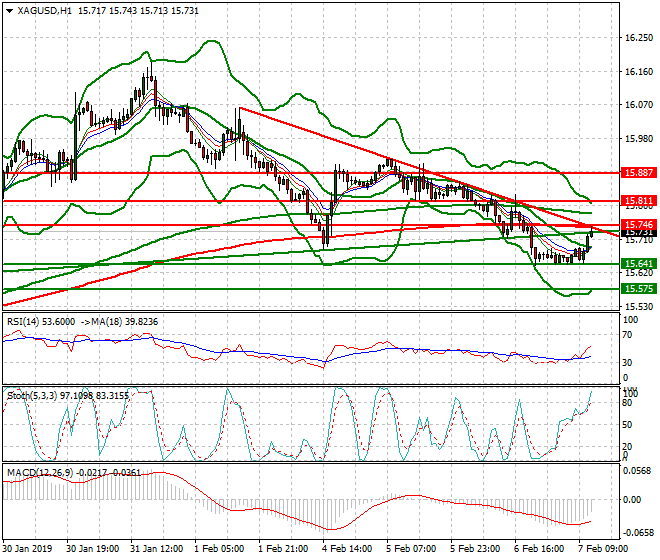Click the RSI(14) indicator label

[25, 321]
